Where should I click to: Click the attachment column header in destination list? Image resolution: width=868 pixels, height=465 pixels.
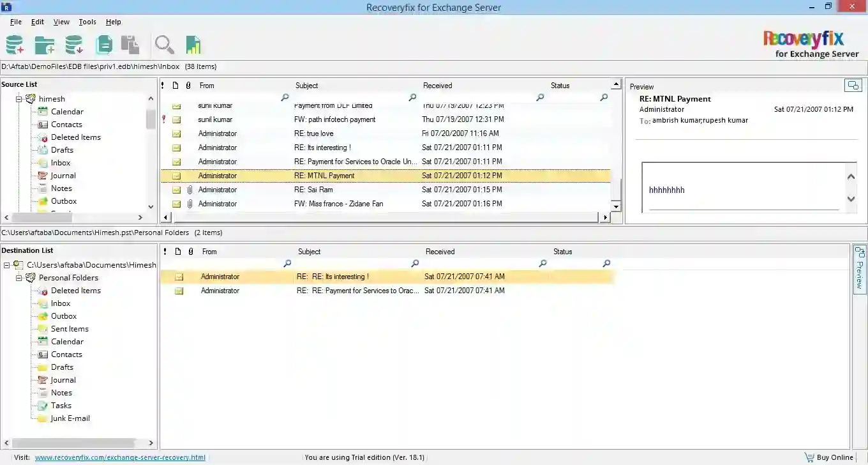[x=190, y=252]
